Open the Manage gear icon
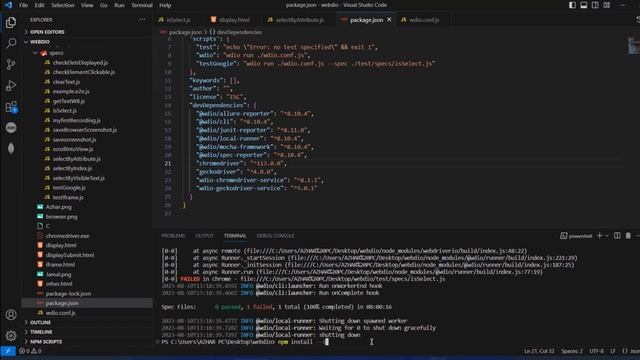This screenshot has width=640, height=360. pos(11,336)
